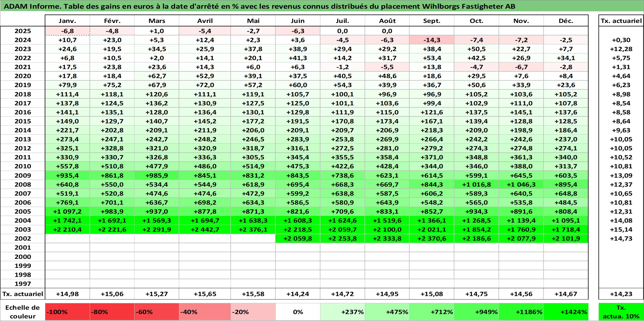
Task: Select the +237% color scale swatch
Action: click(x=342, y=312)
